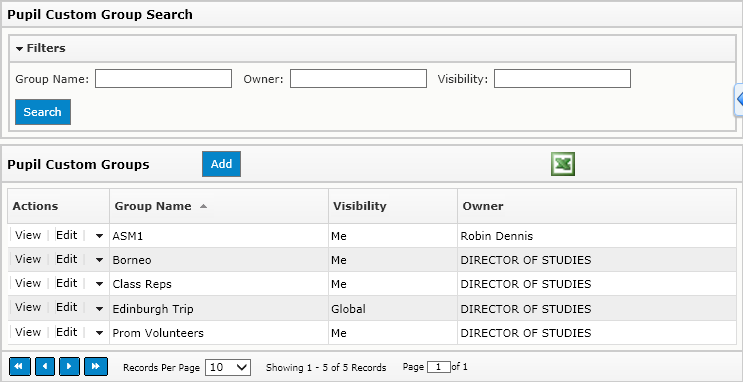Image resolution: width=743 pixels, height=382 pixels.
Task: Click the Group Name column header
Action: [219, 206]
